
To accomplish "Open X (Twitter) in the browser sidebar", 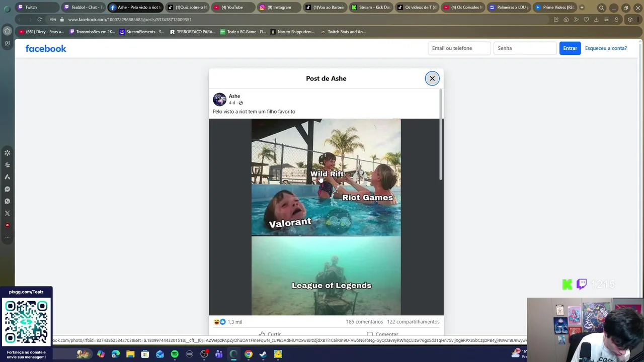I will click(x=8, y=213).
